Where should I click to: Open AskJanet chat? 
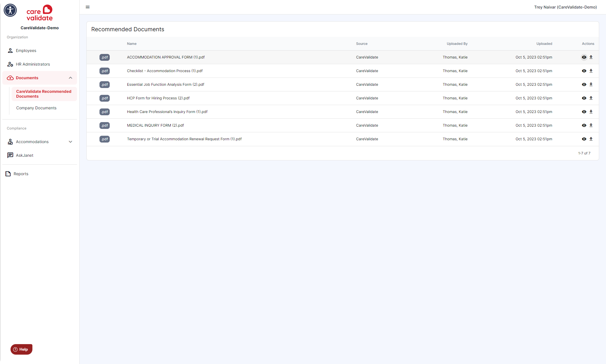40,155
